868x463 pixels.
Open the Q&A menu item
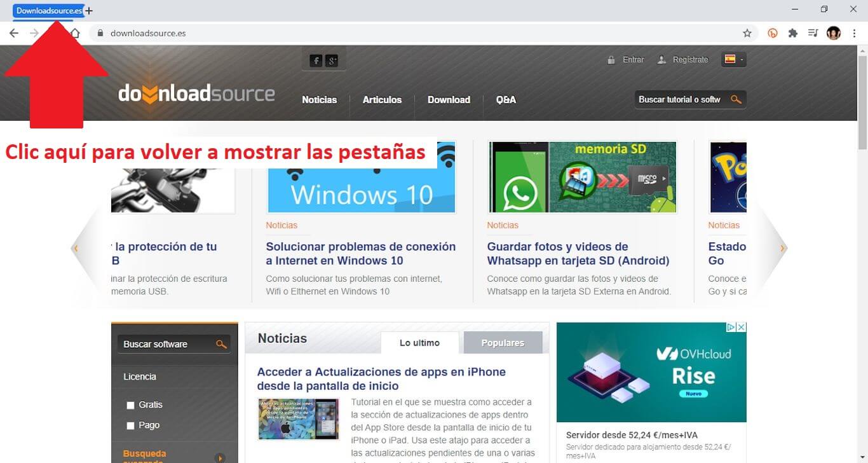506,99
